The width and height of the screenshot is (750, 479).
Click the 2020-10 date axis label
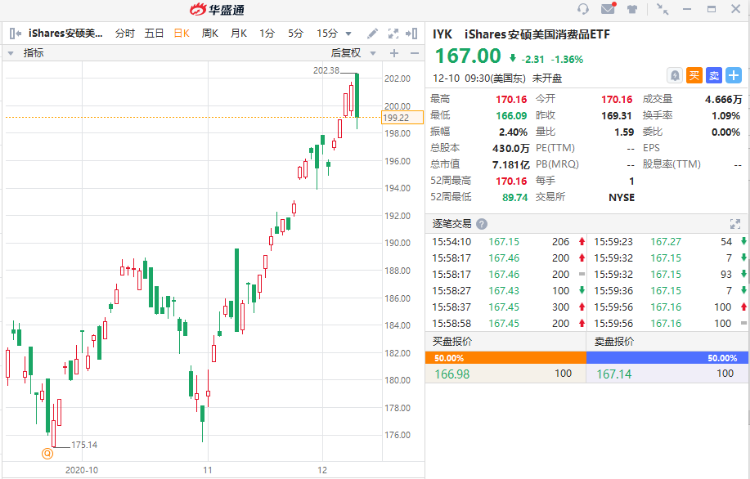pos(81,470)
